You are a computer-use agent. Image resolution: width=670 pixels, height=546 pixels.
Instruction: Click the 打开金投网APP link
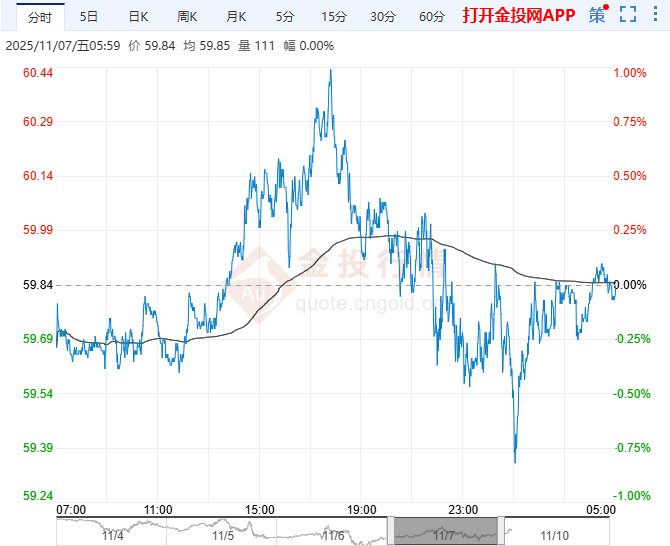(519, 16)
